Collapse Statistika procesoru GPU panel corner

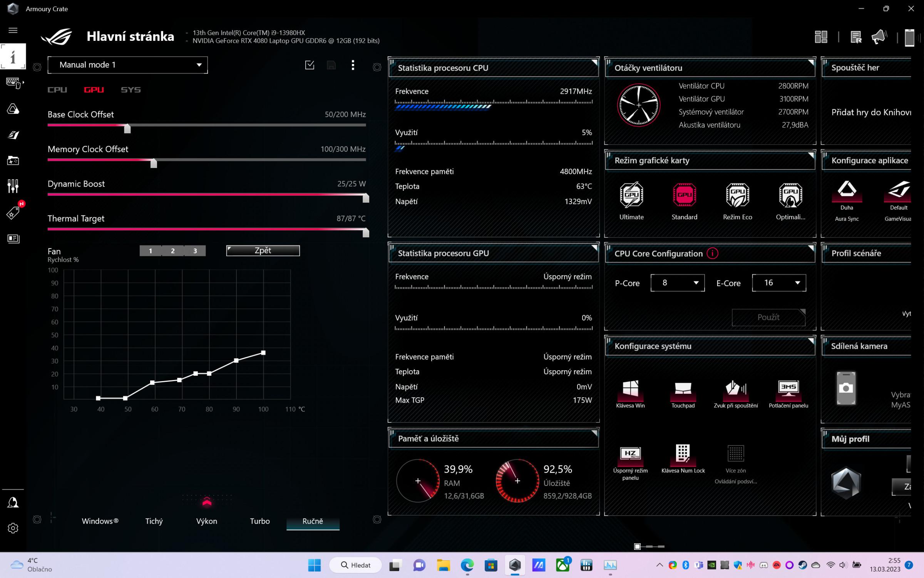594,247
